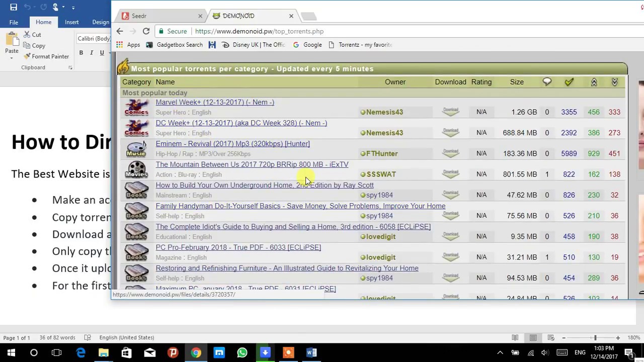The width and height of the screenshot is (644, 362).
Task: Download the Family Handyman torrent
Action: tap(450, 215)
